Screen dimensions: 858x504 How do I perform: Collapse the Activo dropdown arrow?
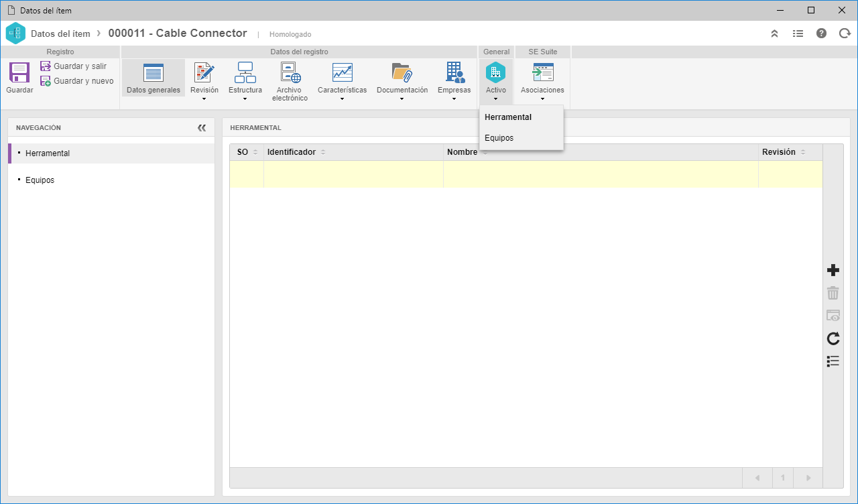tap(496, 99)
